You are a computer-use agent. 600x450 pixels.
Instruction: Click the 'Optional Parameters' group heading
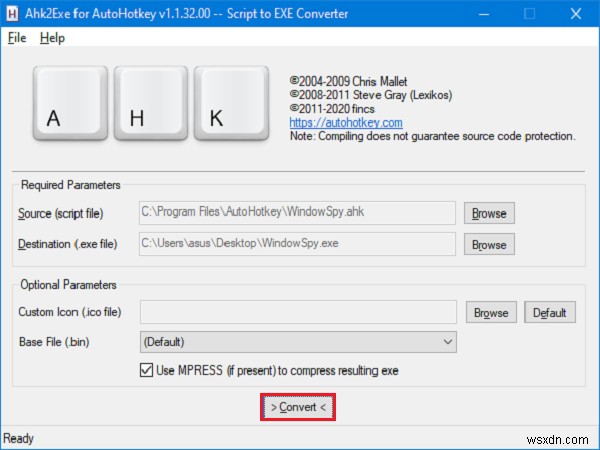pyautogui.click(x=68, y=285)
